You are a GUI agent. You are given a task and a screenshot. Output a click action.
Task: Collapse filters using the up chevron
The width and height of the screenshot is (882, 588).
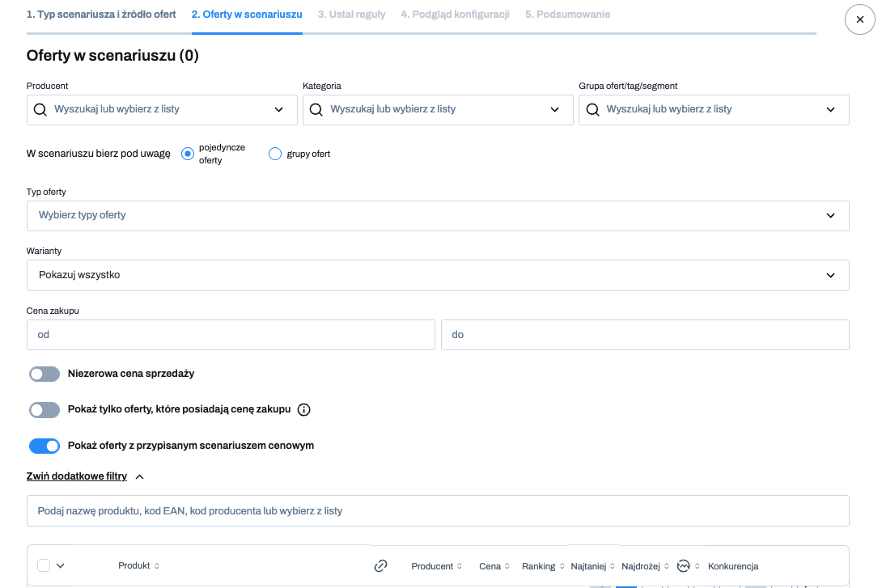coord(139,476)
